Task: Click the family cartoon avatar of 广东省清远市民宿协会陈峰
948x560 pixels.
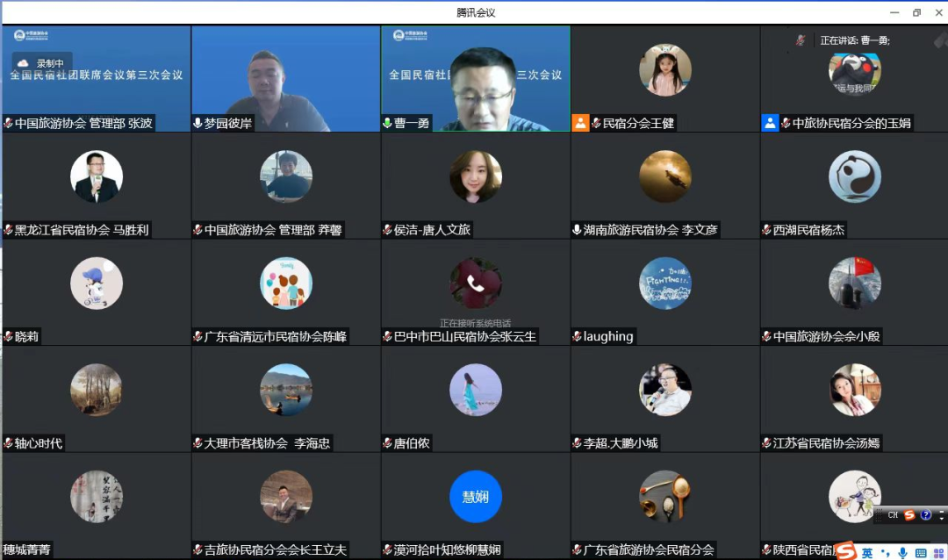Action: click(x=286, y=283)
